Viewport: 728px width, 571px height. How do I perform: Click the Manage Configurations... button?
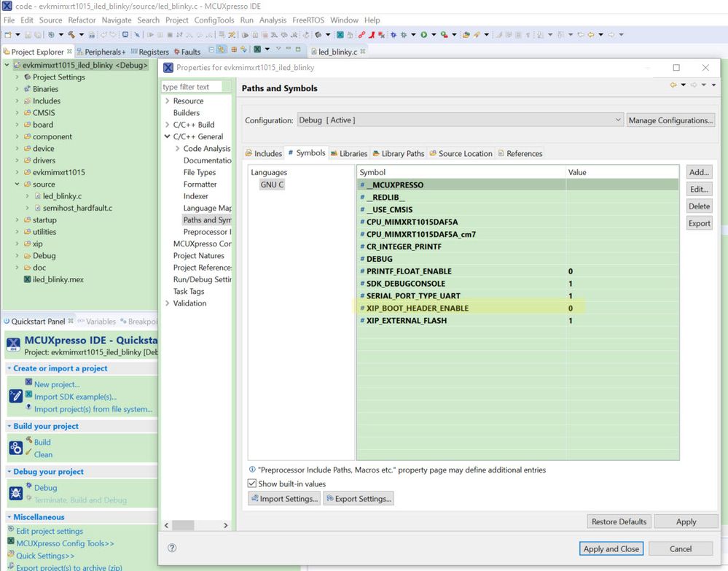tap(670, 120)
